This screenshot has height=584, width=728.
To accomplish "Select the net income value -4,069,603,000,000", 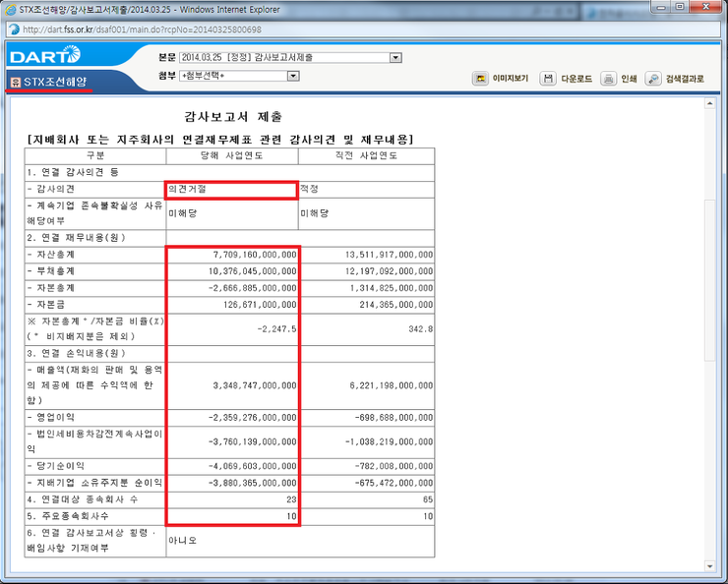I will click(x=252, y=466).
